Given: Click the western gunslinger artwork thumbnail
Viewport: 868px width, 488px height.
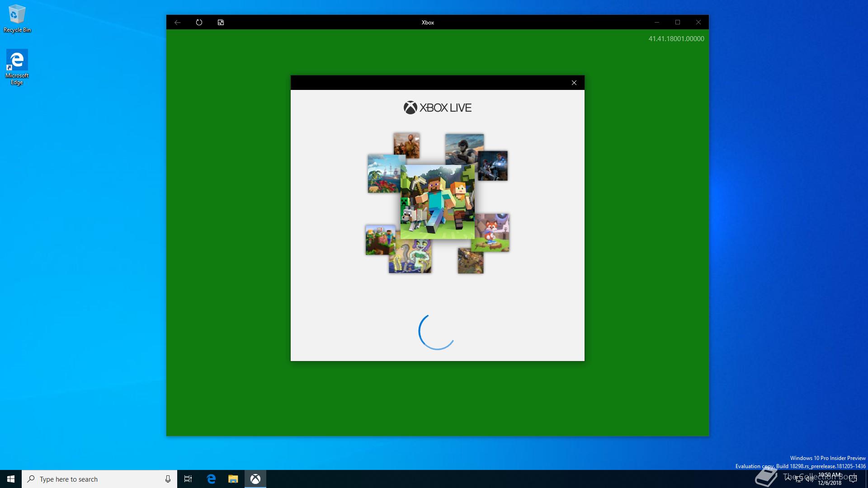Looking at the screenshot, I should 406,145.
